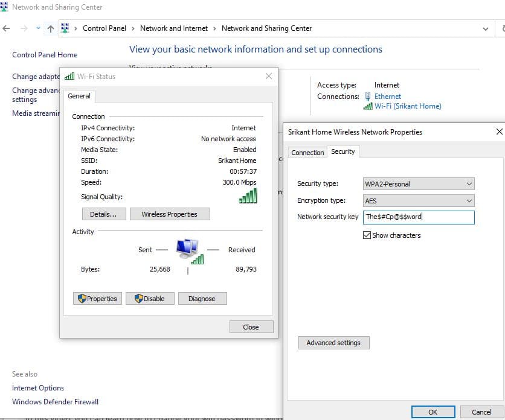Uncheck the Show characters checkbox
The width and height of the screenshot is (505, 420).
[367, 235]
